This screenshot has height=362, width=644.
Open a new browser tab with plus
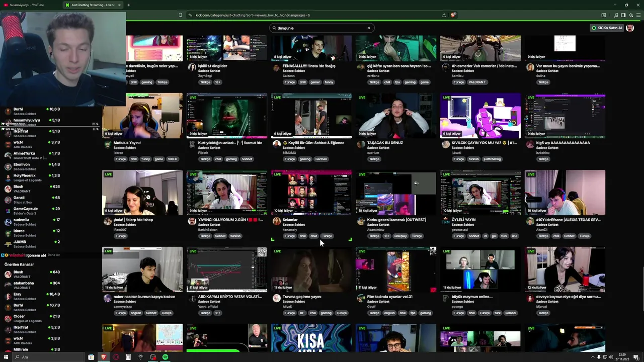coord(128,5)
